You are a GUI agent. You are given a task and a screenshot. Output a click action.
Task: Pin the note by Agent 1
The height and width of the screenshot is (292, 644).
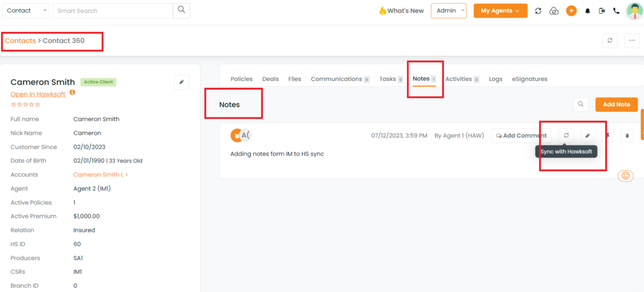[x=608, y=135]
